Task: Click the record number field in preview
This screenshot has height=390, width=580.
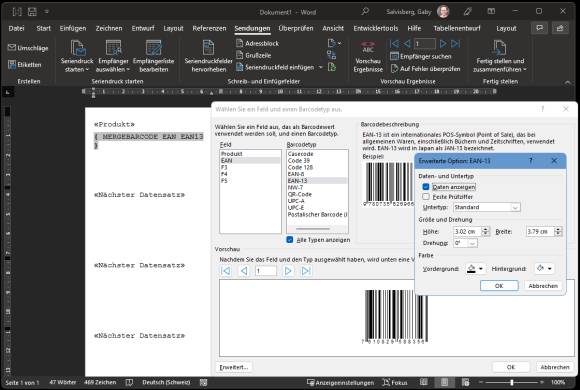Action: pos(266,271)
